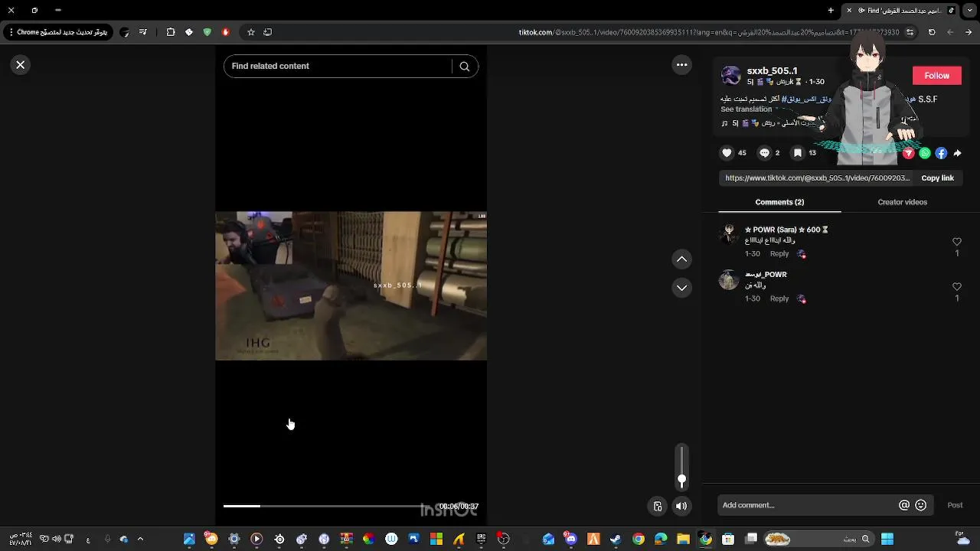Go to next video with down arrow
Viewport: 980px width, 551px height.
click(x=681, y=288)
